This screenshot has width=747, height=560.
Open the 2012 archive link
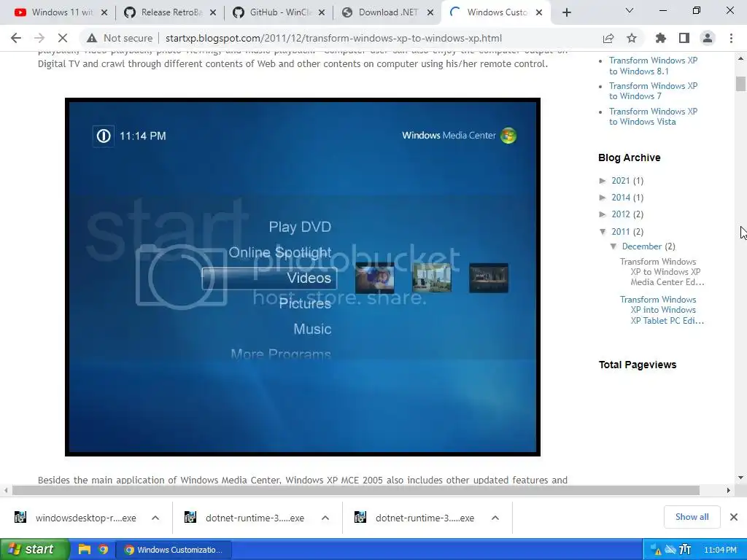pos(620,214)
